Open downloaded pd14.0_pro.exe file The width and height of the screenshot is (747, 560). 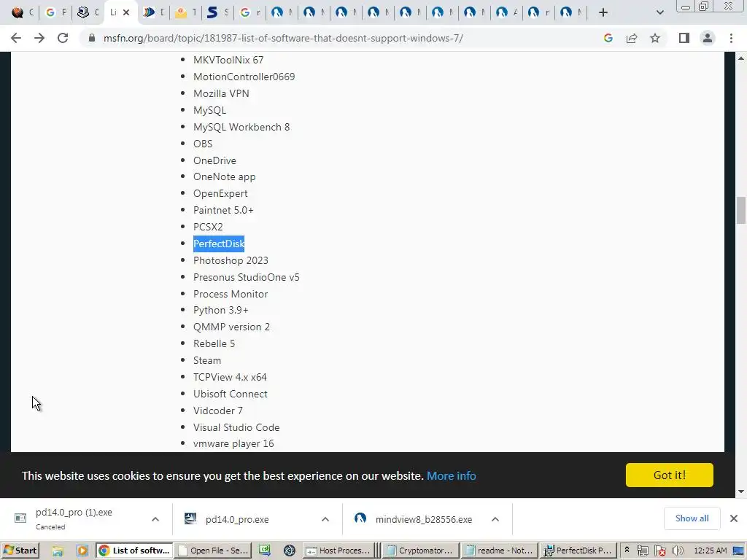[x=237, y=519]
